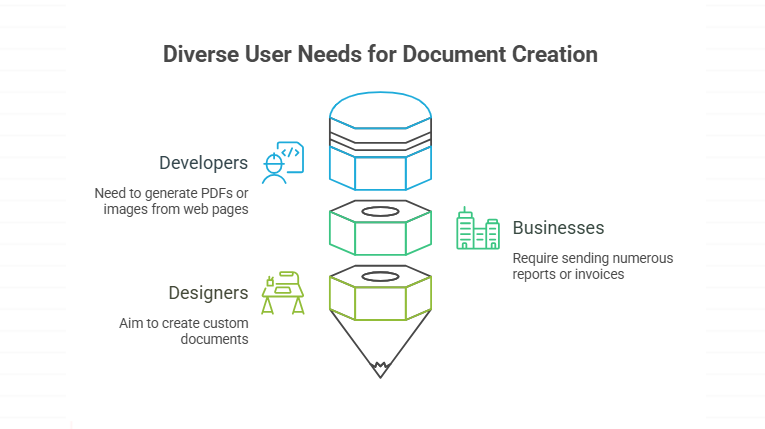Select the green hexagonal pencil segment

pos(380,238)
